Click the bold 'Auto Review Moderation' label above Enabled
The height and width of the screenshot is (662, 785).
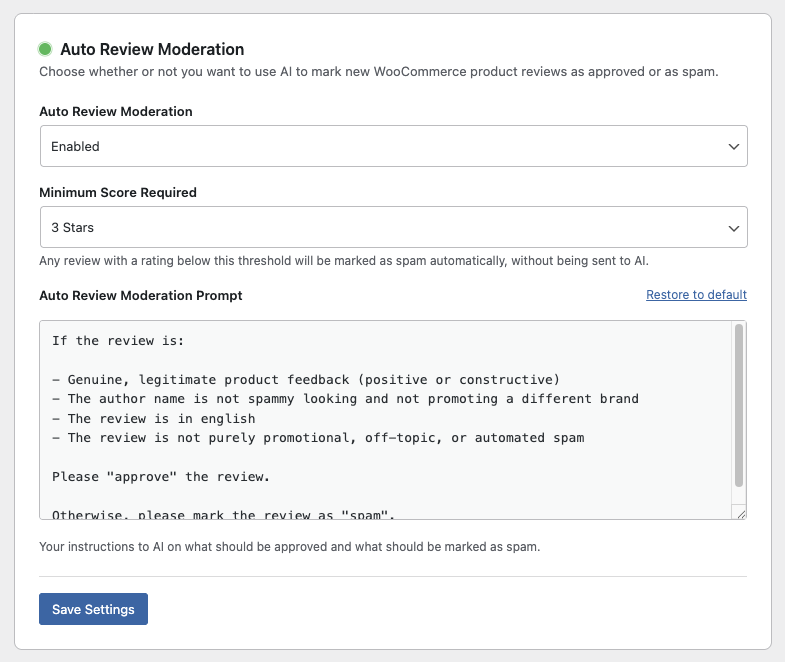click(116, 111)
